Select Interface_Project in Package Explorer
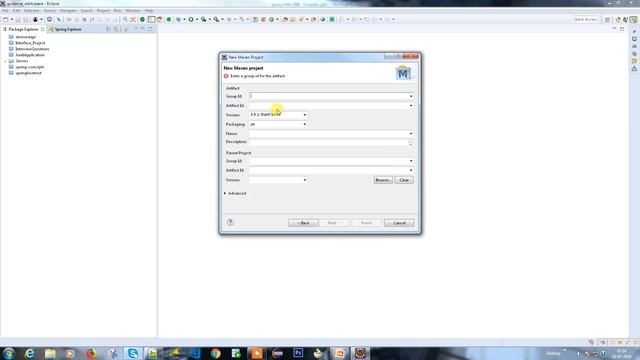 [30, 43]
